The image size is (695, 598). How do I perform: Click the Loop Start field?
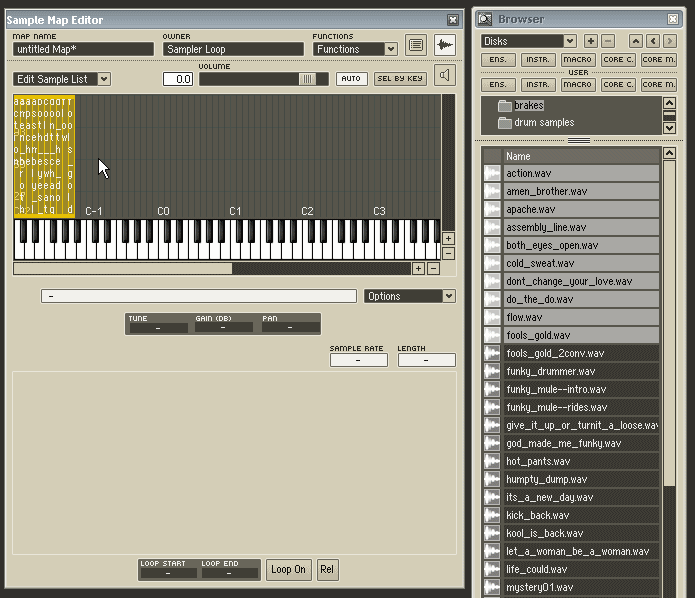point(168,573)
